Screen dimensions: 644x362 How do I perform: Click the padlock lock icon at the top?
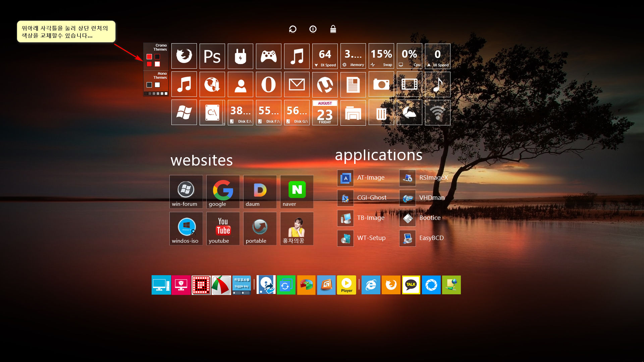(x=333, y=29)
